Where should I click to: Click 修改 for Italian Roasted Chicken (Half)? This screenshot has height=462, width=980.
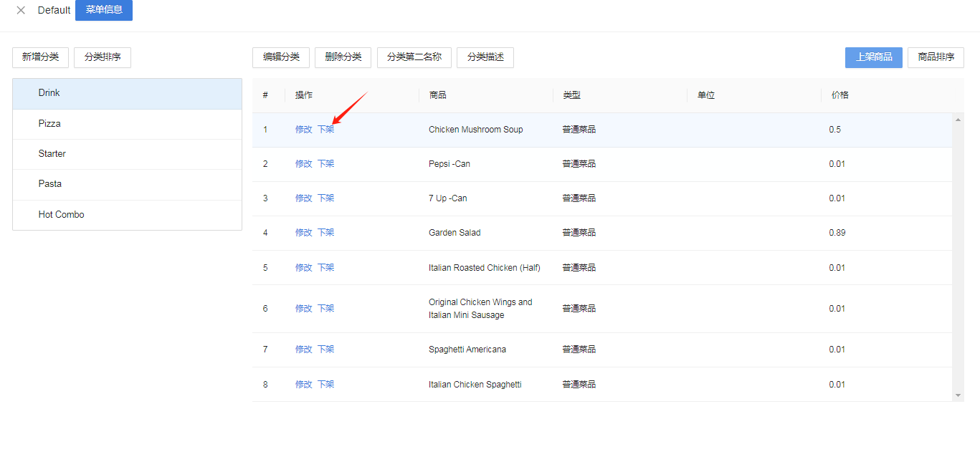click(304, 268)
